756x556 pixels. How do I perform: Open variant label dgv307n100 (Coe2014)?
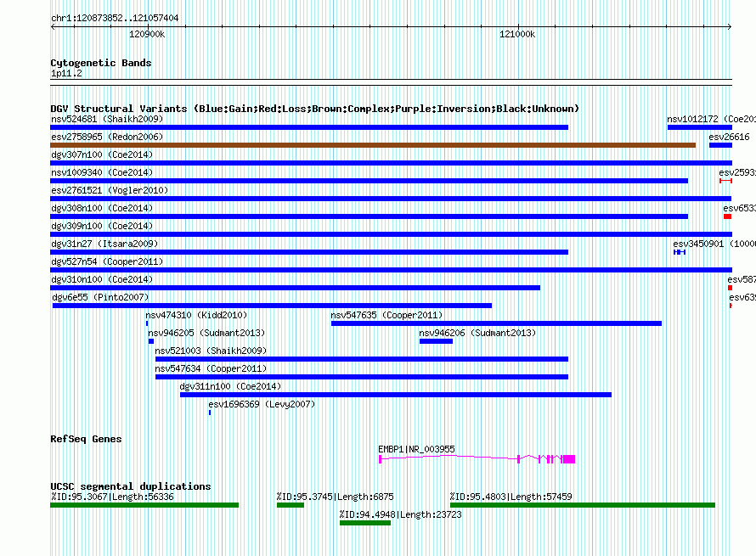pyautogui.click(x=102, y=154)
